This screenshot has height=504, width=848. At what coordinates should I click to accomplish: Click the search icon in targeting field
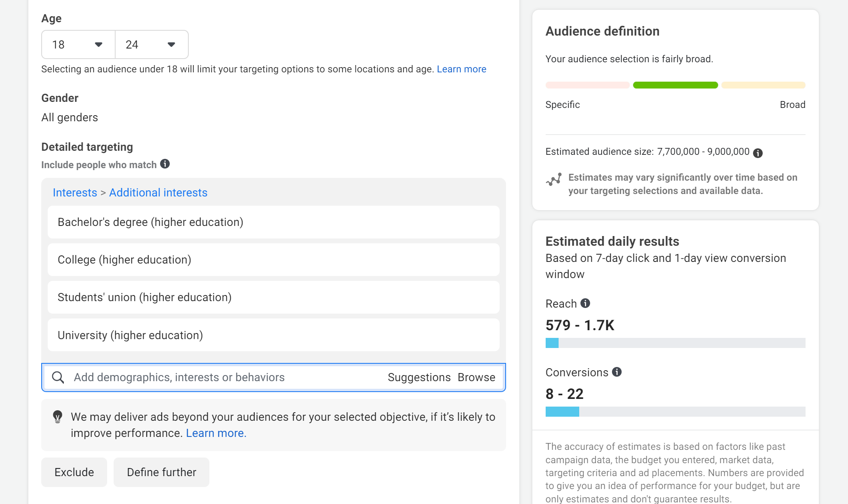[x=58, y=377]
